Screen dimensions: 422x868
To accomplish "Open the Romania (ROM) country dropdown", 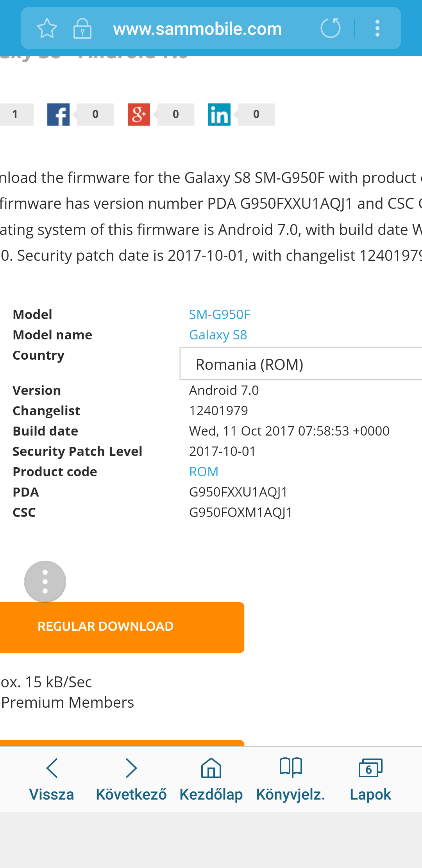I will [x=301, y=364].
